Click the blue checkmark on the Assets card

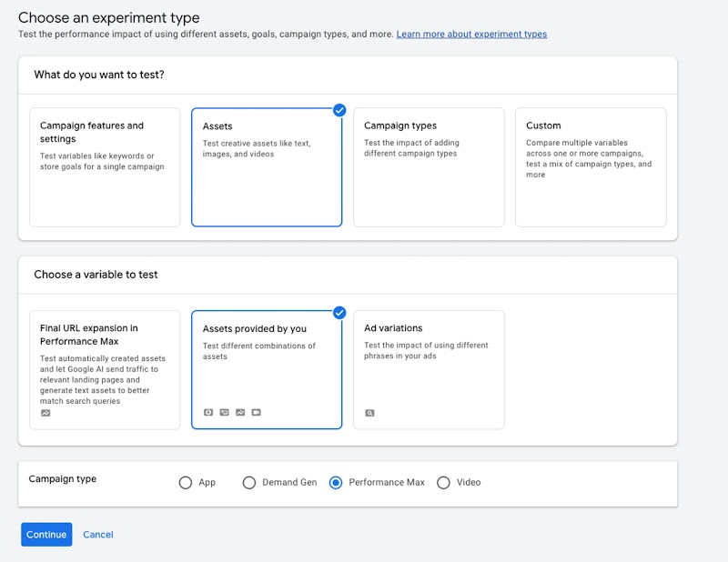(338, 109)
